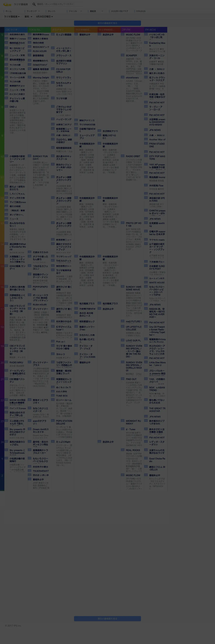Expand the ジャンル navigation menu
This screenshot has height=644, width=215.
point(75,11)
